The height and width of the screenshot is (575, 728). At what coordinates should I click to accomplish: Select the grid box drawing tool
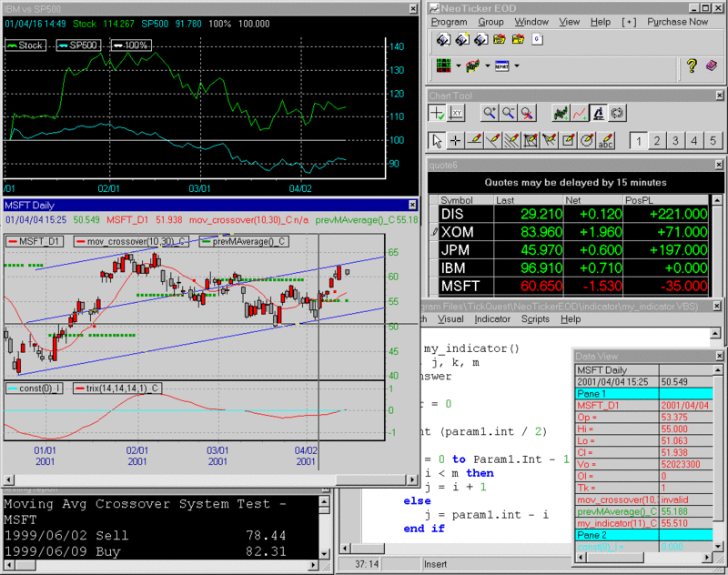[x=531, y=141]
